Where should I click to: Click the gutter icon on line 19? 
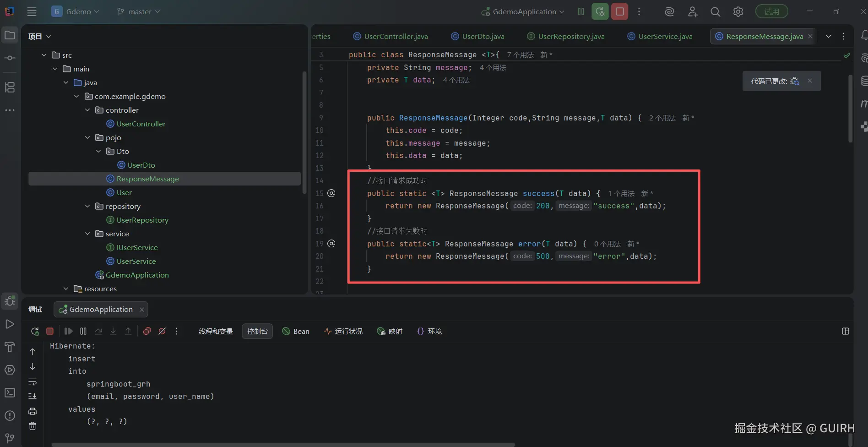(331, 244)
